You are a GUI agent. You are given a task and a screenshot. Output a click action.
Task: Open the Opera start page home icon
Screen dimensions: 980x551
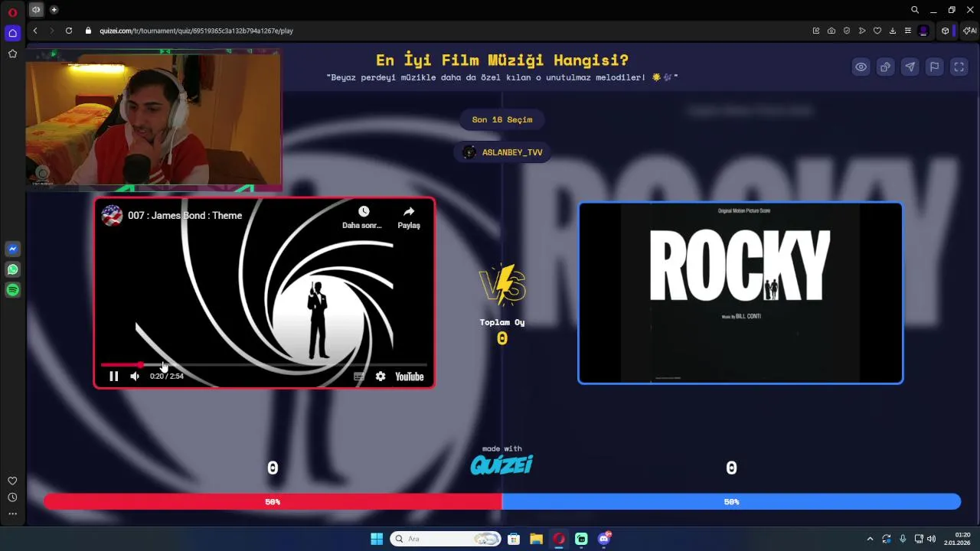pos(12,33)
